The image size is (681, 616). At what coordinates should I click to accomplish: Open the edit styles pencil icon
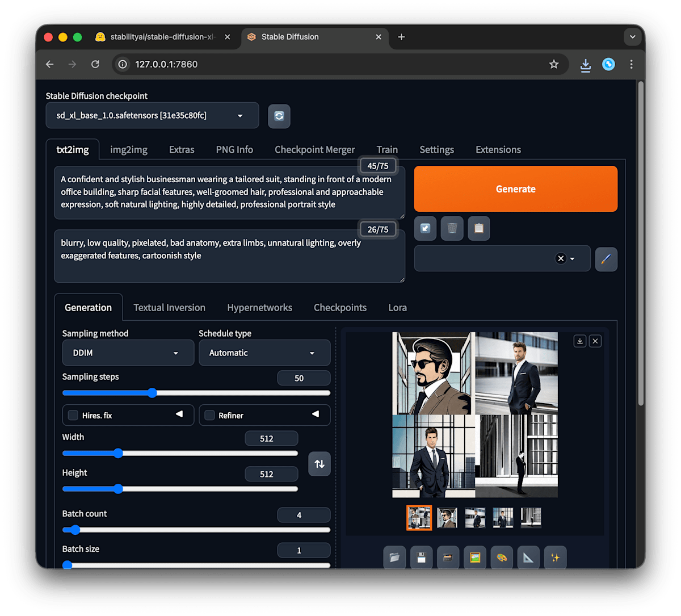(606, 259)
